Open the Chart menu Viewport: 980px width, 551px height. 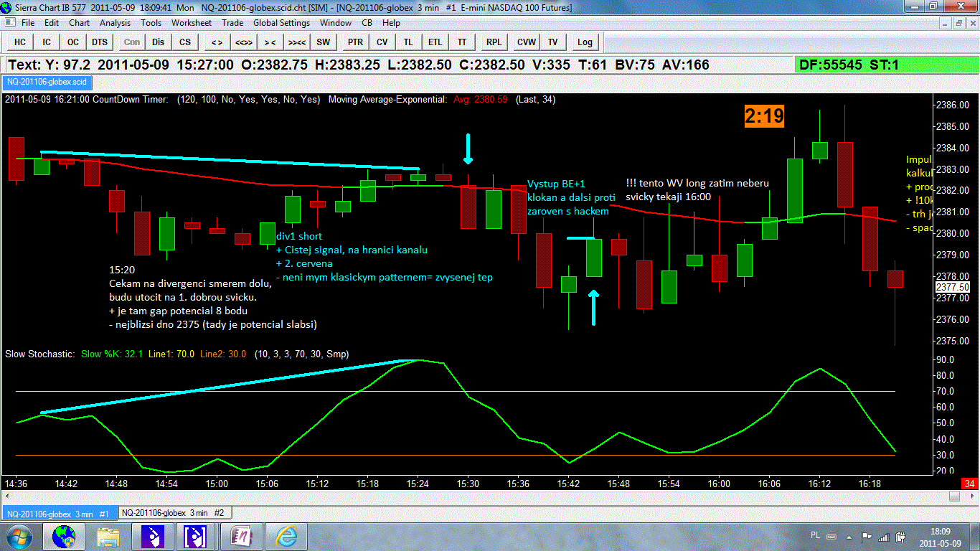pos(79,23)
